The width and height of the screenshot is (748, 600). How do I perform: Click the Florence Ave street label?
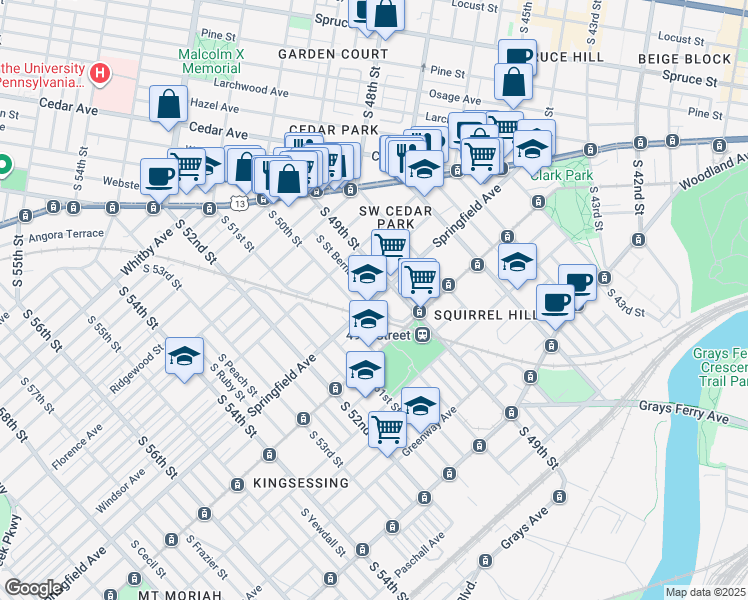tap(77, 447)
